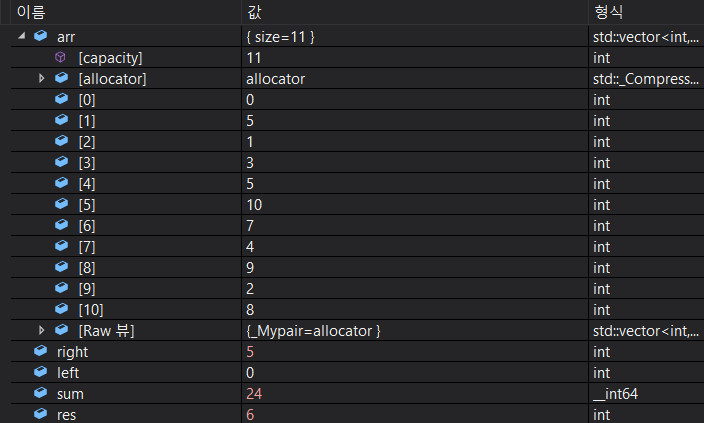Click the cube icon next to res
The height and width of the screenshot is (423, 704).
41,414
